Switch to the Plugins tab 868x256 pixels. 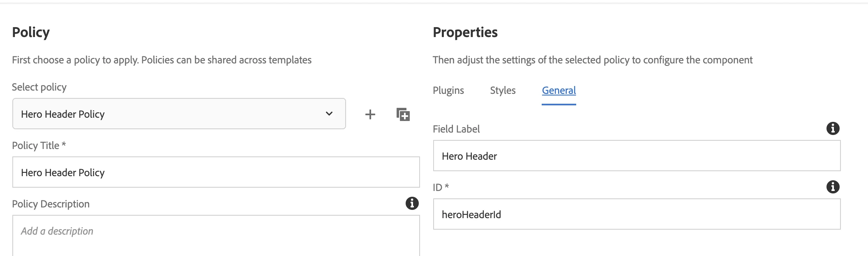[x=448, y=91]
